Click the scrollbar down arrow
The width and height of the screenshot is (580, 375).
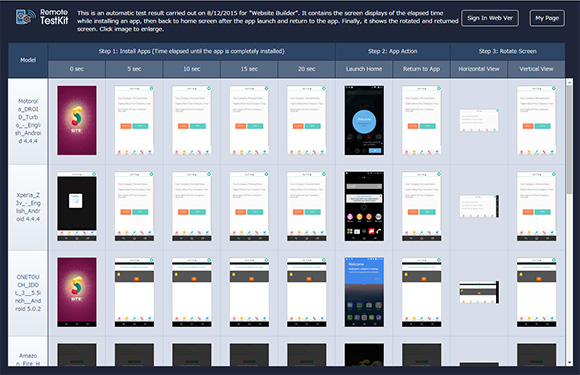(569, 363)
